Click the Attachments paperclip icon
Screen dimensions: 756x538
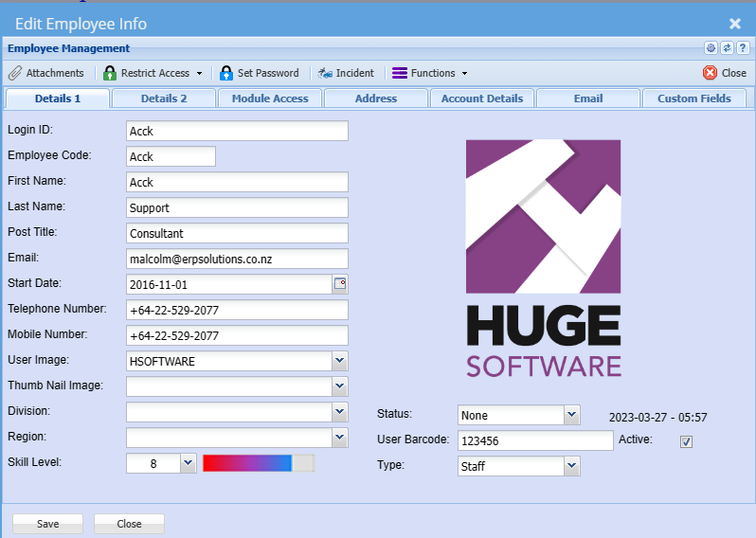[x=15, y=73]
